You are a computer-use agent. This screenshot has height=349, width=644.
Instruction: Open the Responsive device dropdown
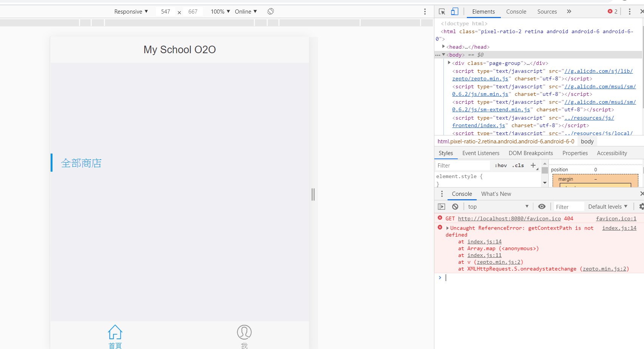131,12
